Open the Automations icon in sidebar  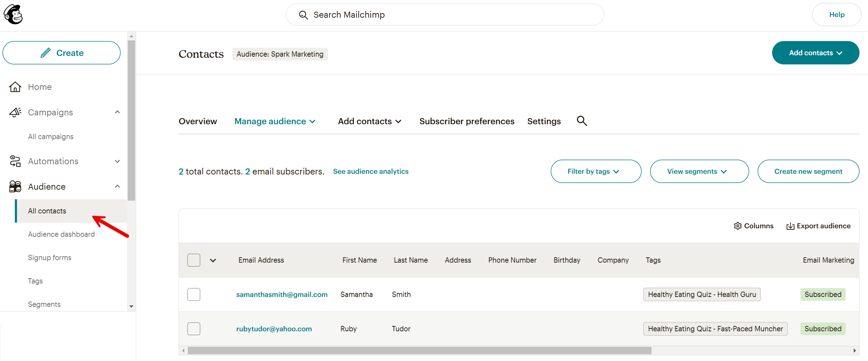point(15,161)
